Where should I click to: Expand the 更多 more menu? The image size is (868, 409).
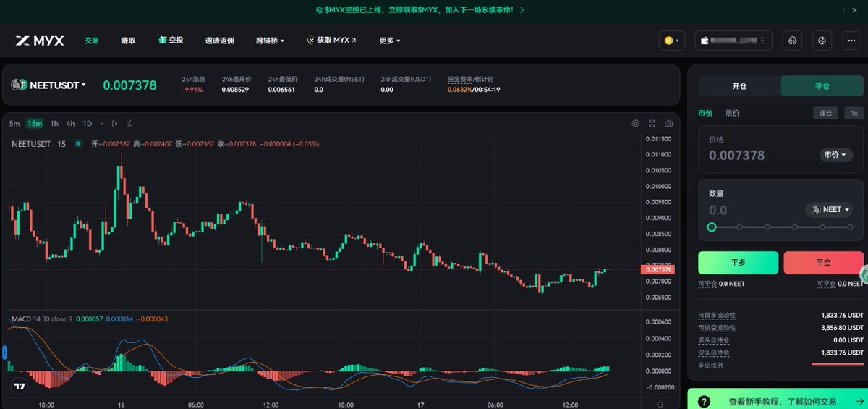(390, 41)
